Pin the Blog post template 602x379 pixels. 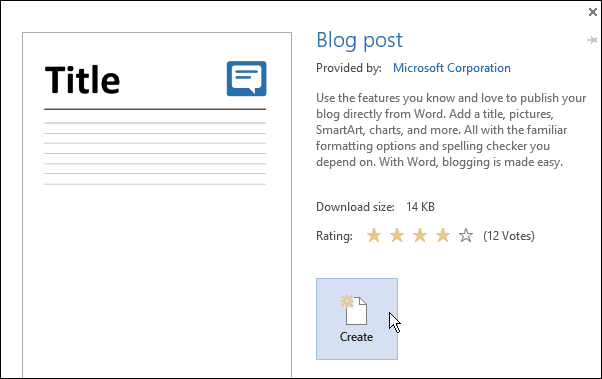(592, 40)
